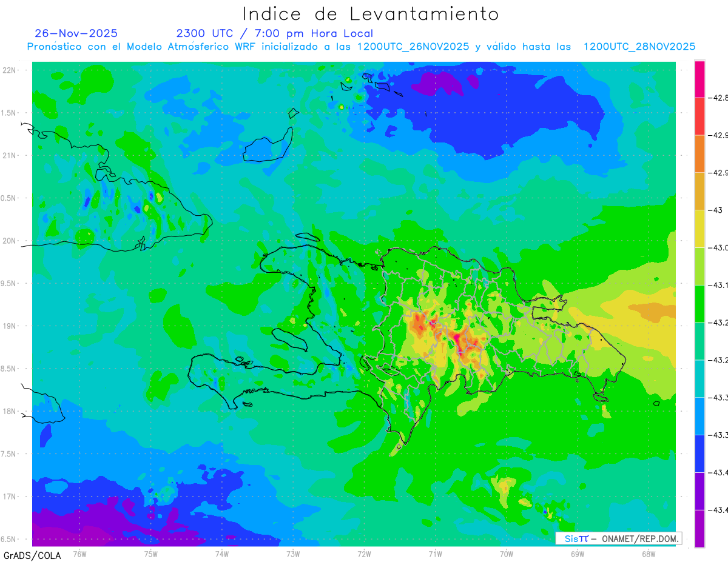Select the date text '26-Nov-2025'
The width and height of the screenshot is (728, 562).
76,33
